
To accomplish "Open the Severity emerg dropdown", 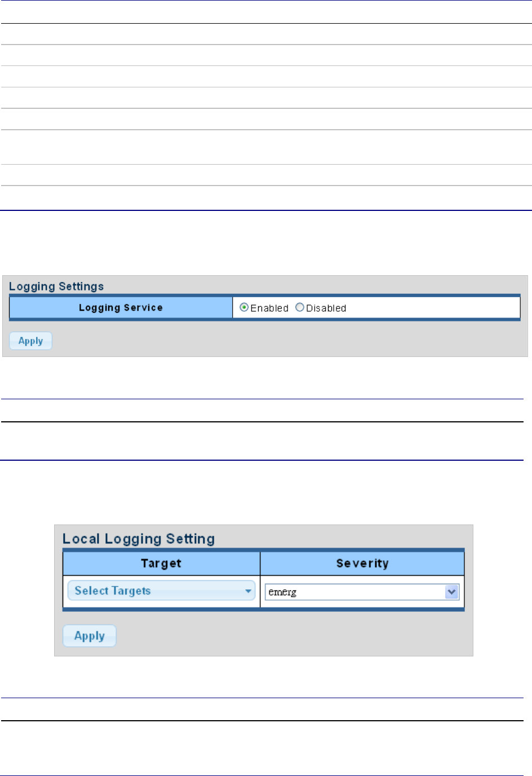I will [362, 592].
